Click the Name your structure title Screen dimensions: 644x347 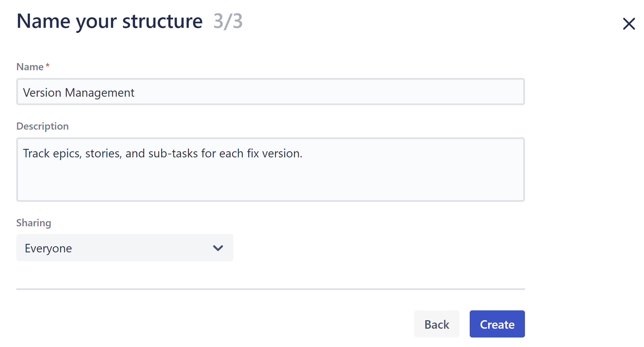pyautogui.click(x=109, y=21)
